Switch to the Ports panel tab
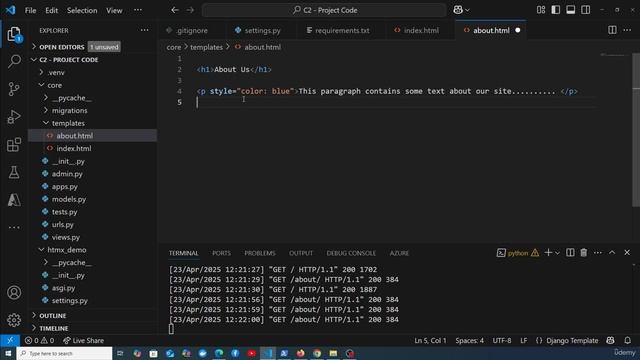Screen dimensions: 640x360 tap(221, 253)
